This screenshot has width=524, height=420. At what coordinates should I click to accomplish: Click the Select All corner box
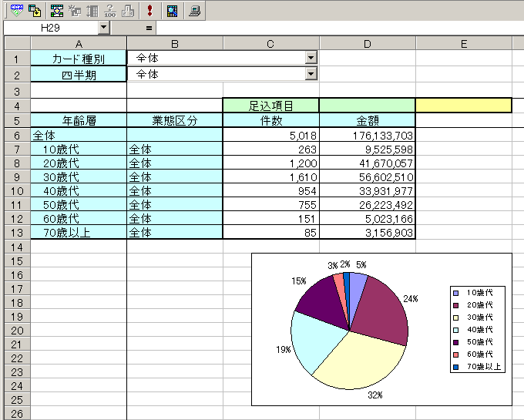[x=17, y=44]
